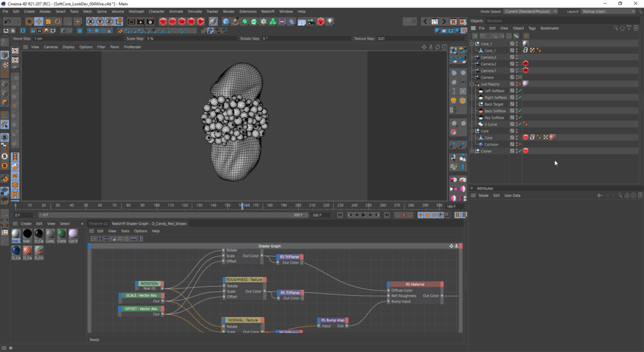Open the MoGraph menu
Image resolution: width=644 pixels, height=352 pixels.
tap(136, 12)
